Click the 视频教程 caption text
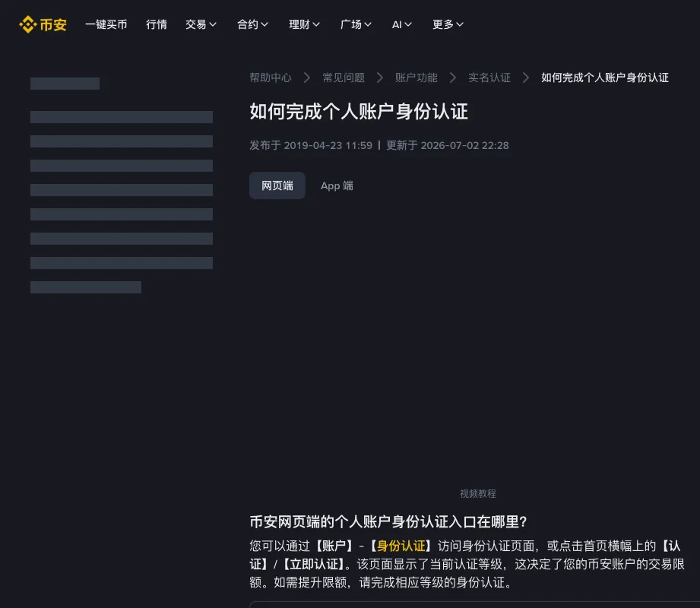This screenshot has height=608, width=700. [x=477, y=494]
